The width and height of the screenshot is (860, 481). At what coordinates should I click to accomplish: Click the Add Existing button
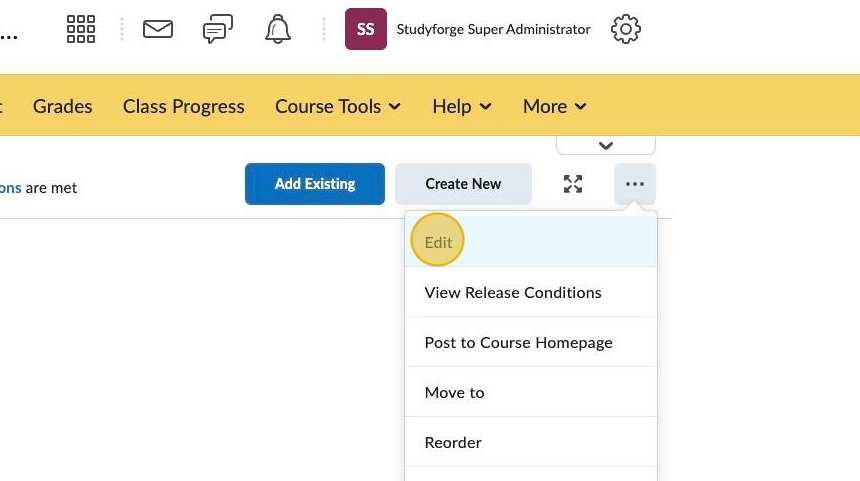tap(315, 184)
